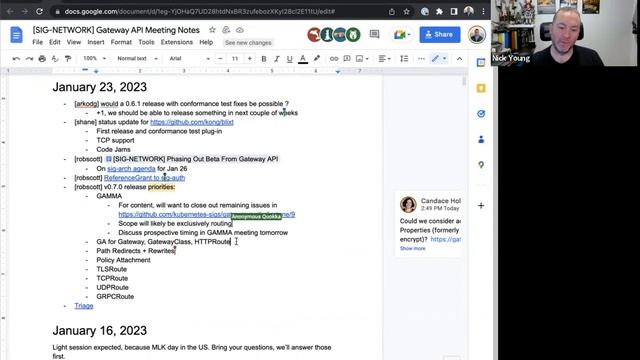Open the comment history icon
This screenshot has height=360, width=640.
[374, 34]
